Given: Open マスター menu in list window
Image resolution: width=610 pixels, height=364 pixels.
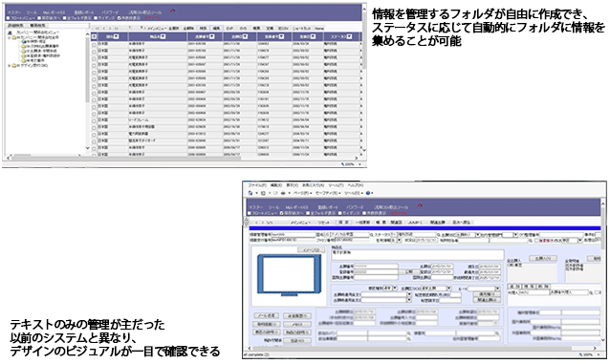Looking at the screenshot, I should pyautogui.click(x=14, y=12).
